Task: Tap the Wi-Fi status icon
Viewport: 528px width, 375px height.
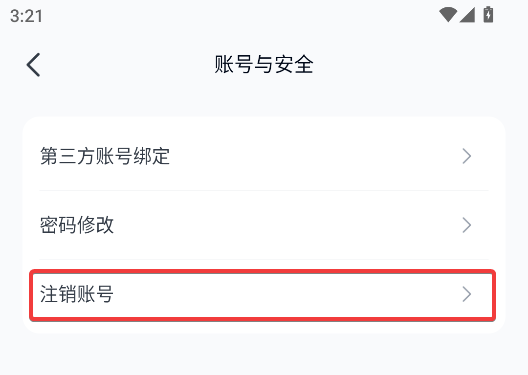Action: (x=448, y=15)
